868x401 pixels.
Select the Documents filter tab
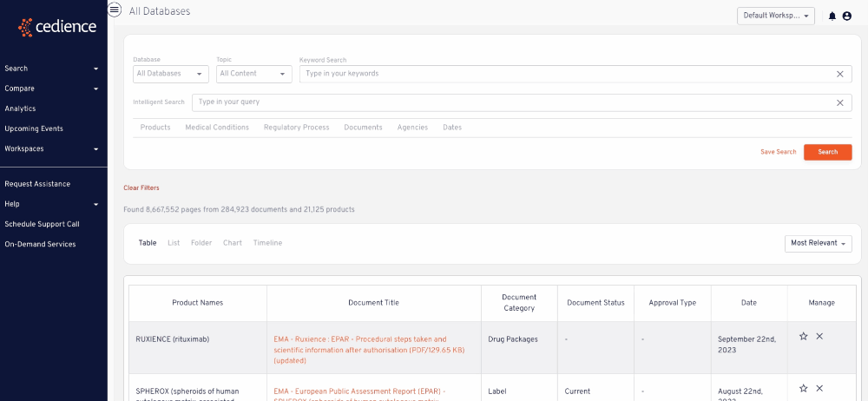[x=363, y=128]
